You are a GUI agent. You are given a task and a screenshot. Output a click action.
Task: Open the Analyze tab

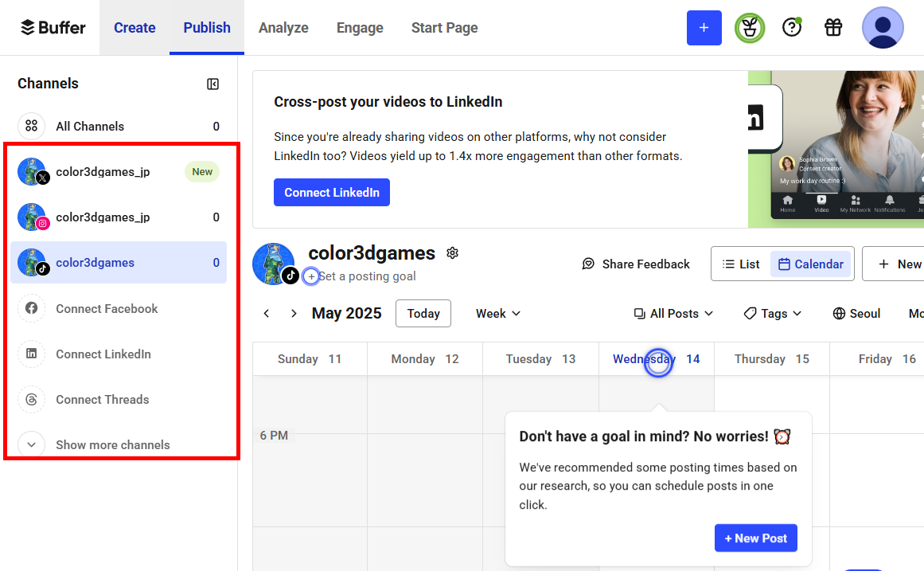(283, 28)
